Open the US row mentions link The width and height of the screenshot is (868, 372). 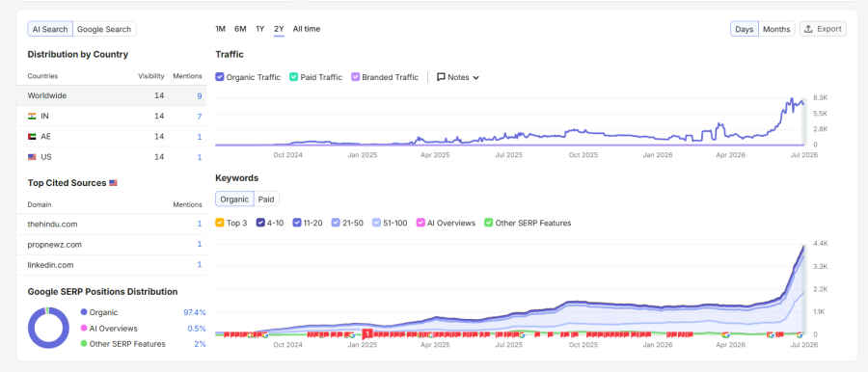pyautogui.click(x=200, y=157)
